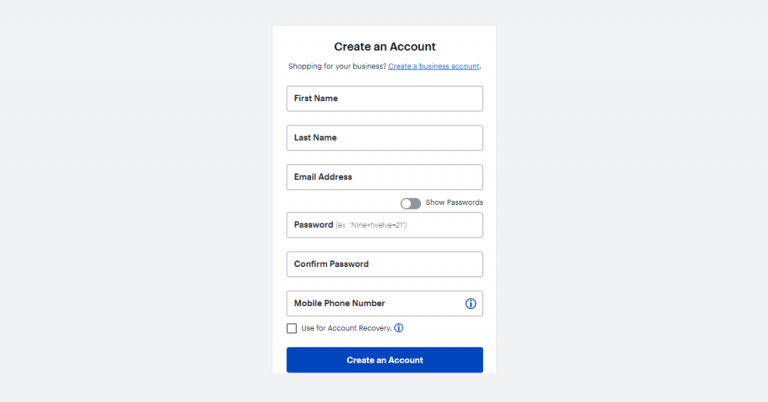Toggle the Show Passwords switch
This screenshot has width=768, height=402.
click(410, 203)
